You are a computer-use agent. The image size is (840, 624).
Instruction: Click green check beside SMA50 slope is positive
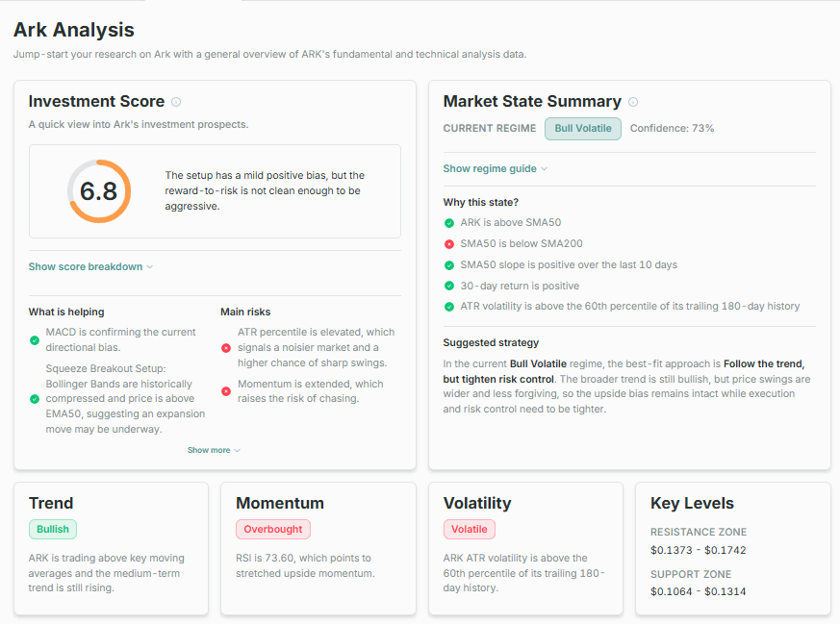449,265
